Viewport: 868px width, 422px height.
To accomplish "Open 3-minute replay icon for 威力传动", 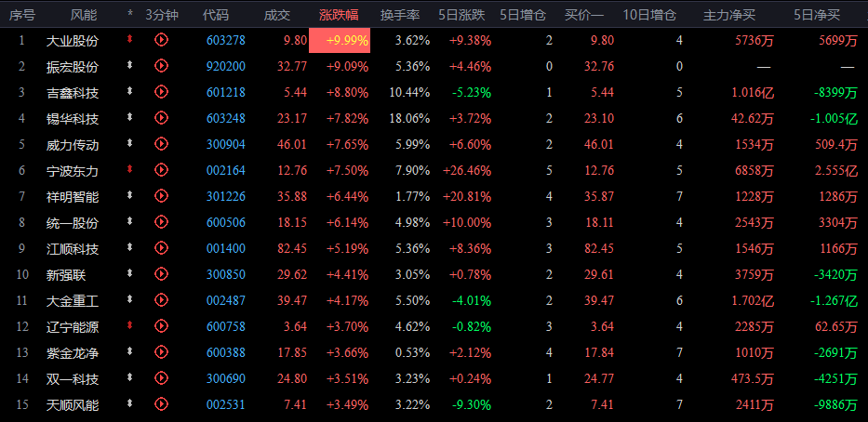I will click(161, 144).
